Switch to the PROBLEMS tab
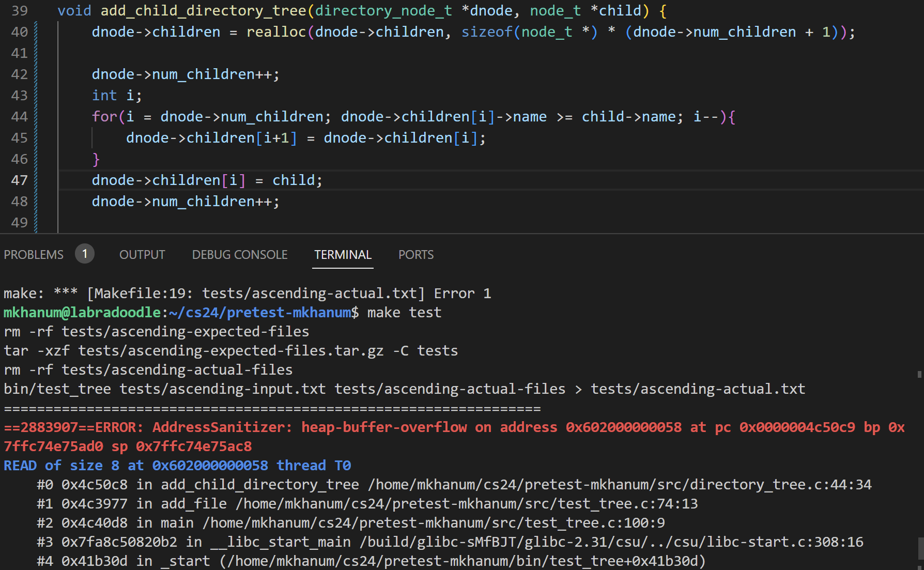 pyautogui.click(x=34, y=255)
